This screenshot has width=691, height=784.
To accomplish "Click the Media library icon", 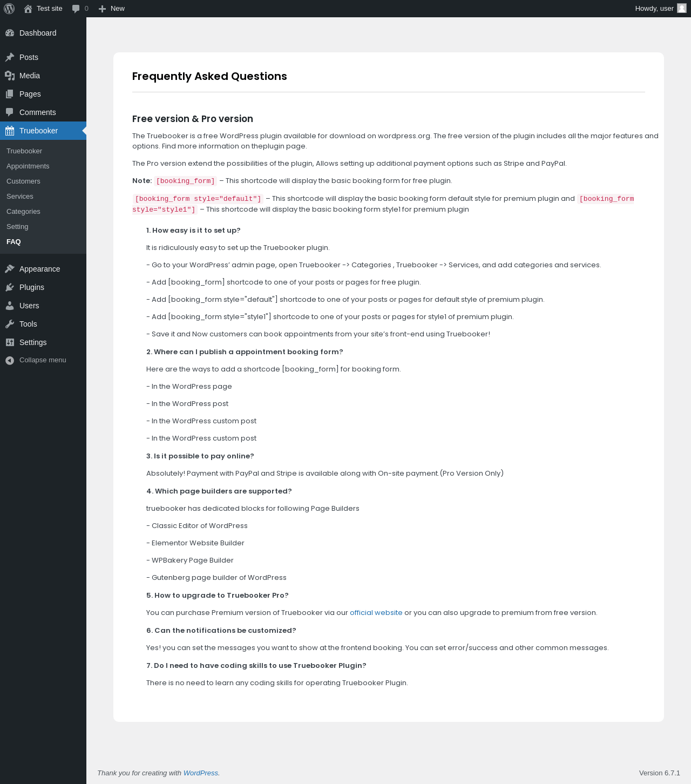I will click(10, 76).
